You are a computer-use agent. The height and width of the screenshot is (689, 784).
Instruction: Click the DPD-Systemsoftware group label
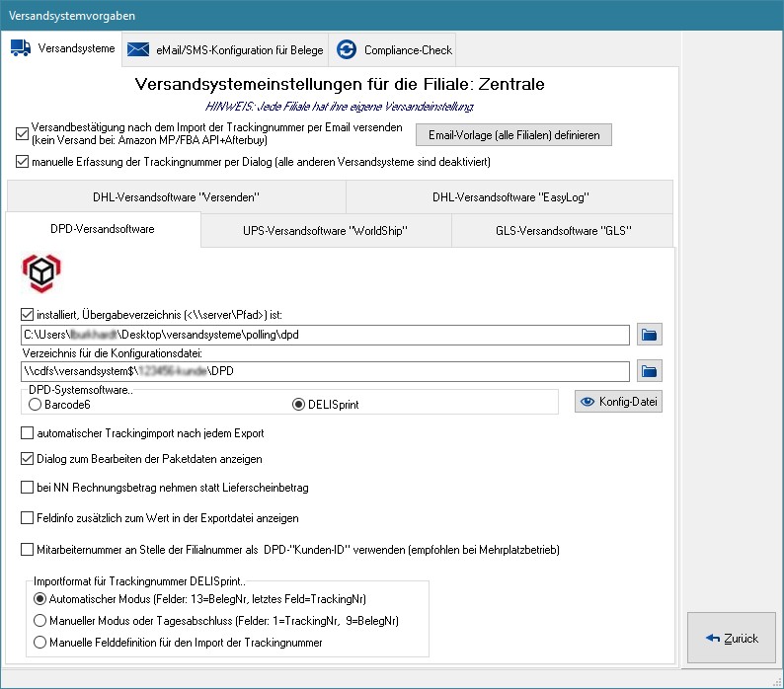click(x=81, y=390)
